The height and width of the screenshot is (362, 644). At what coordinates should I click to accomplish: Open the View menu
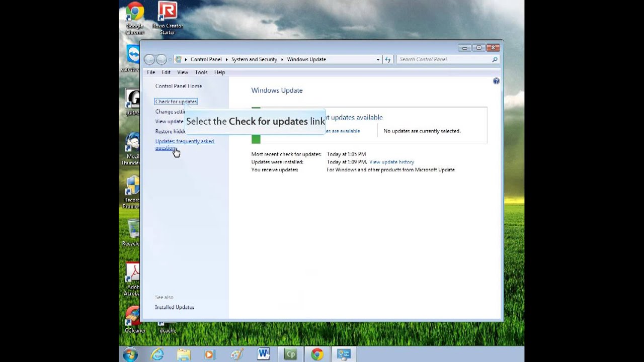[x=183, y=72]
